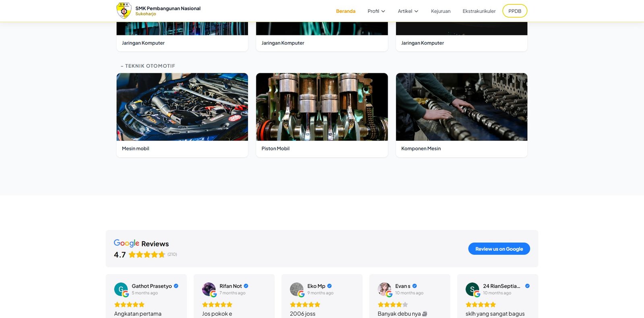Screen dimensions: 644x318
Task: Select the Mesin mobil caption
Action: click(136, 148)
